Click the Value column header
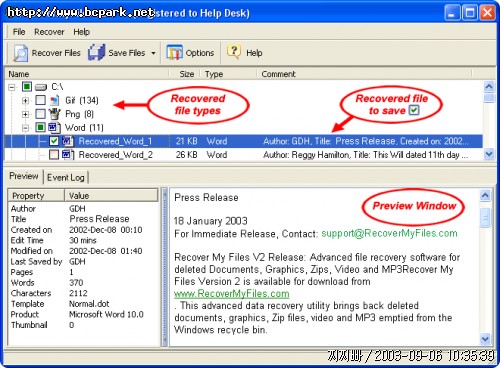The image size is (500, 368). click(x=111, y=196)
